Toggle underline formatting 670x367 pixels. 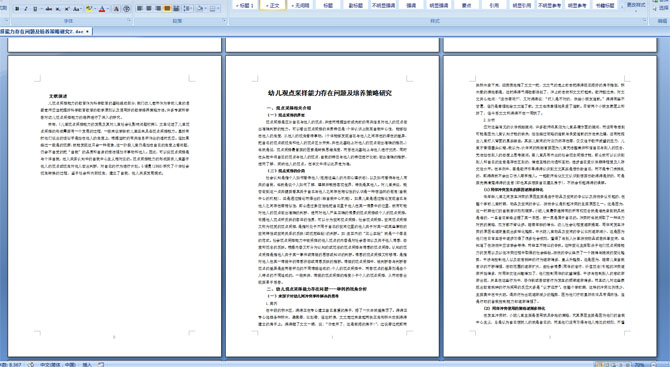35,9
